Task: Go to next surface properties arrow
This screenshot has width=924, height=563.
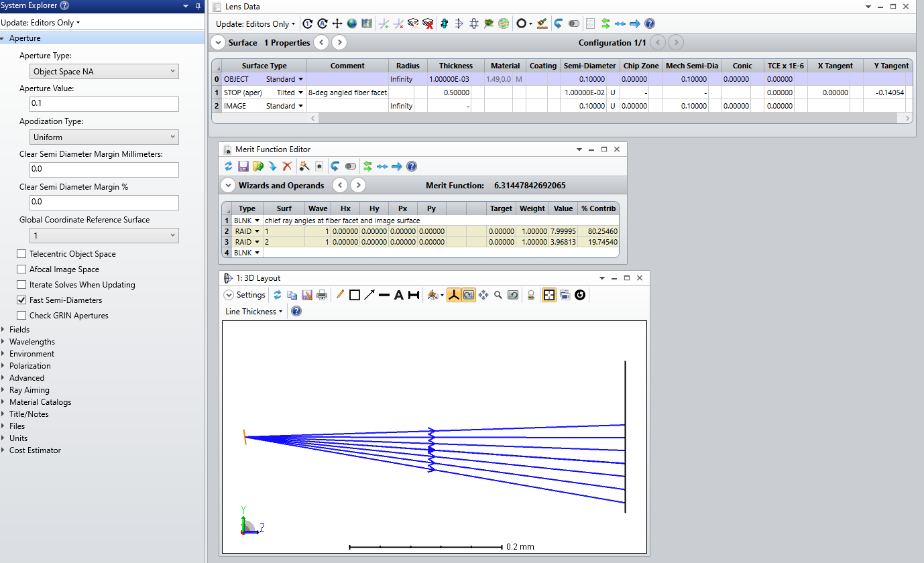Action: point(339,42)
